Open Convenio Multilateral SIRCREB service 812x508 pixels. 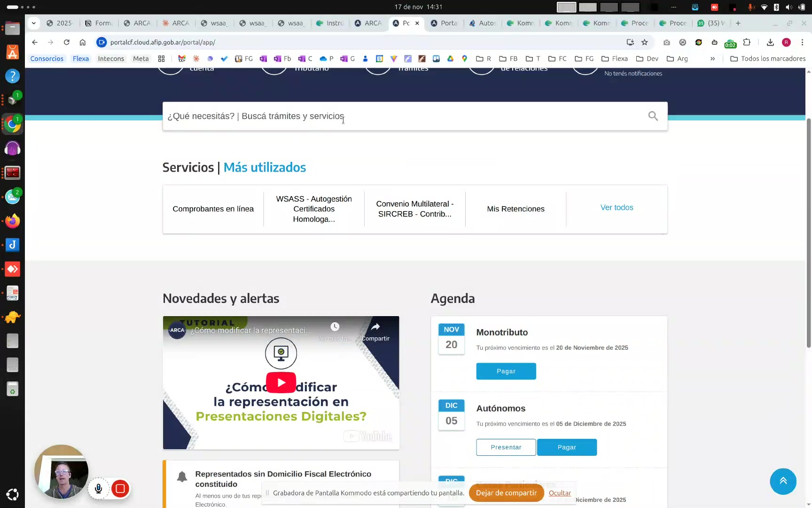[x=415, y=209]
